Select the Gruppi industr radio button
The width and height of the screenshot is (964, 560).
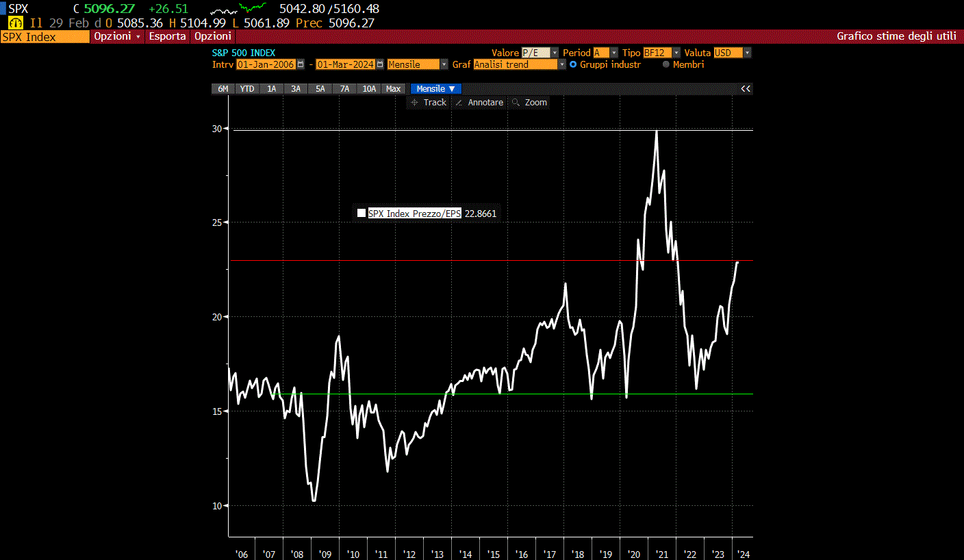573,64
